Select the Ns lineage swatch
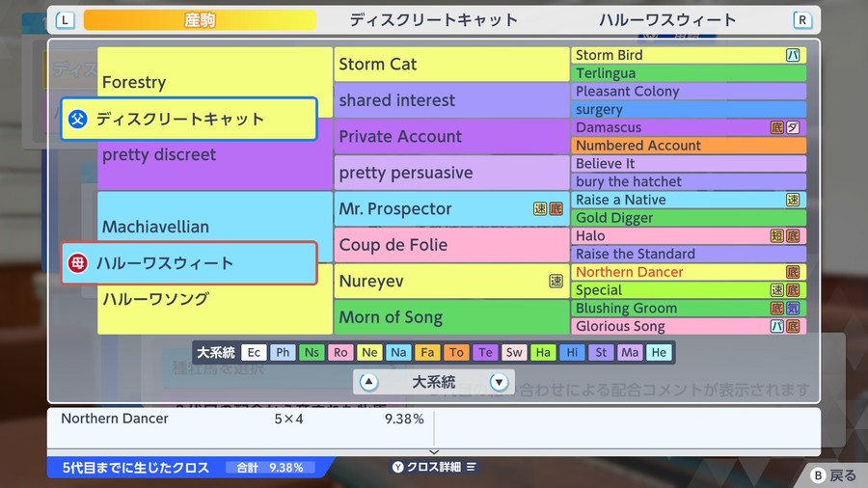The height and width of the screenshot is (488, 868). click(312, 352)
